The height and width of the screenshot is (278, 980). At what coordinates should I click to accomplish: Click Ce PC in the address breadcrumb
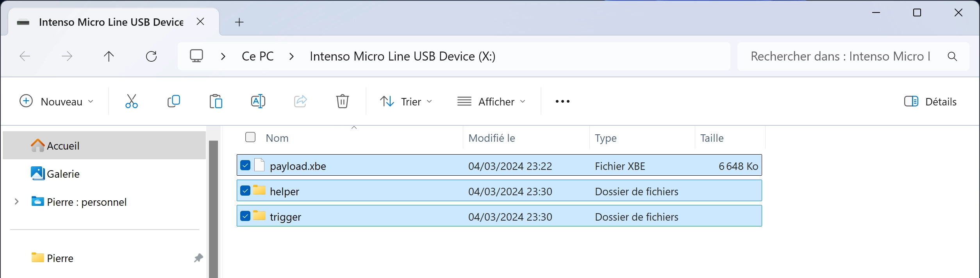(x=258, y=56)
